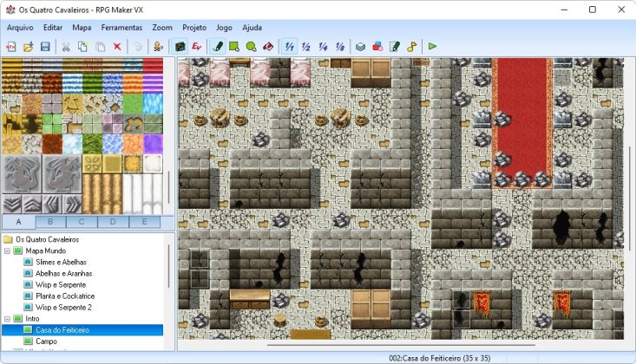
Task: Select the Wisp e Serpente 2 map
Action: tap(63, 308)
